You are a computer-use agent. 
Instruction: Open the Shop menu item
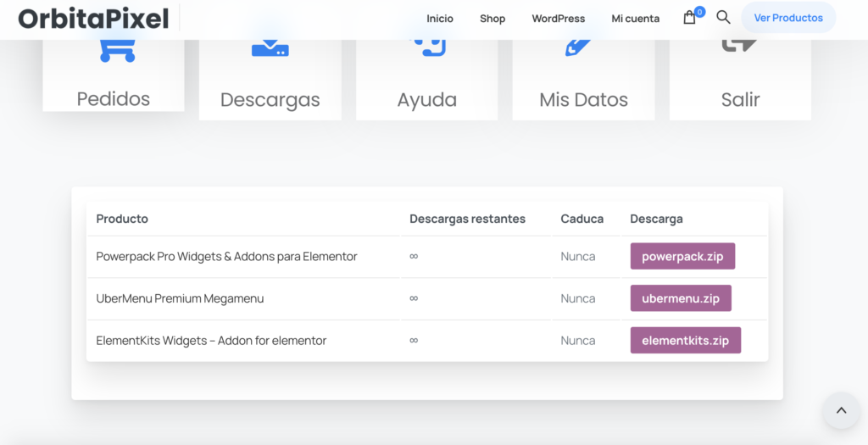tap(492, 19)
